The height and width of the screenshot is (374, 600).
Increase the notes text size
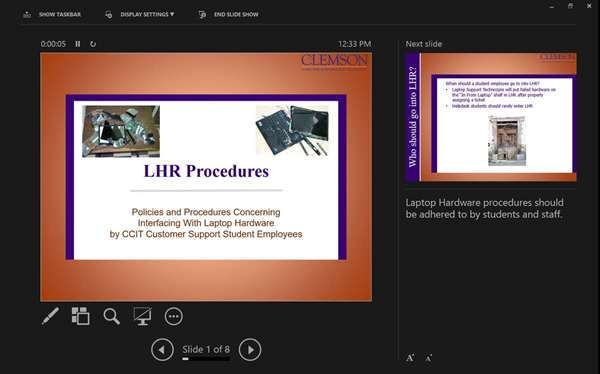(x=410, y=358)
